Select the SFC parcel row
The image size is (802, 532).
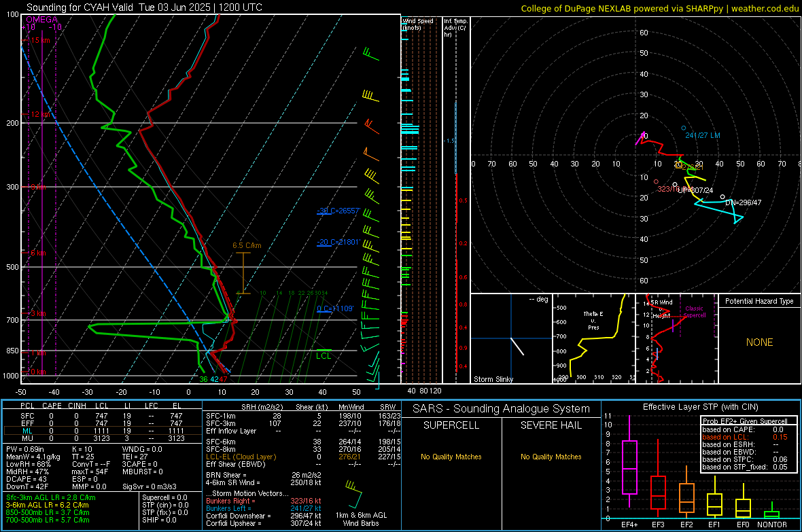click(102, 416)
